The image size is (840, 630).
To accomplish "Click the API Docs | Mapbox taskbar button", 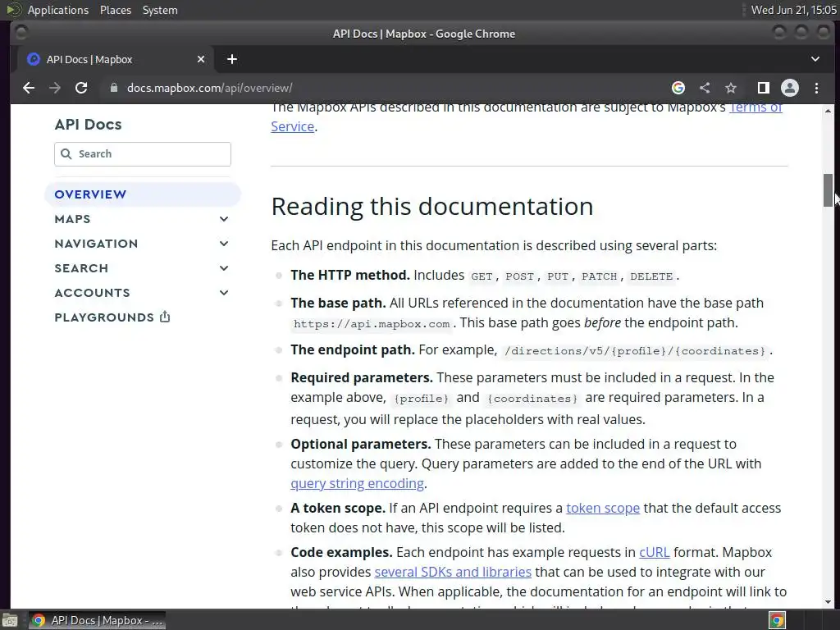I will (97, 620).
